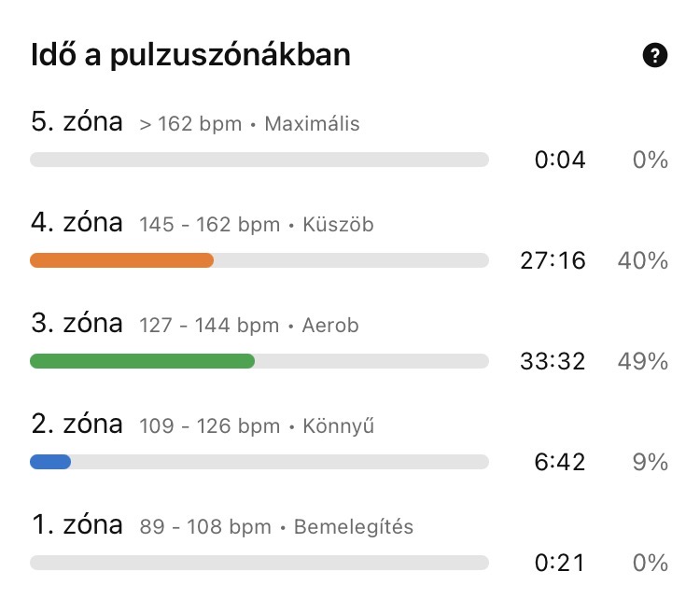700x599 pixels.
Task: Click the green zone 3 progress bar
Action: (143, 362)
